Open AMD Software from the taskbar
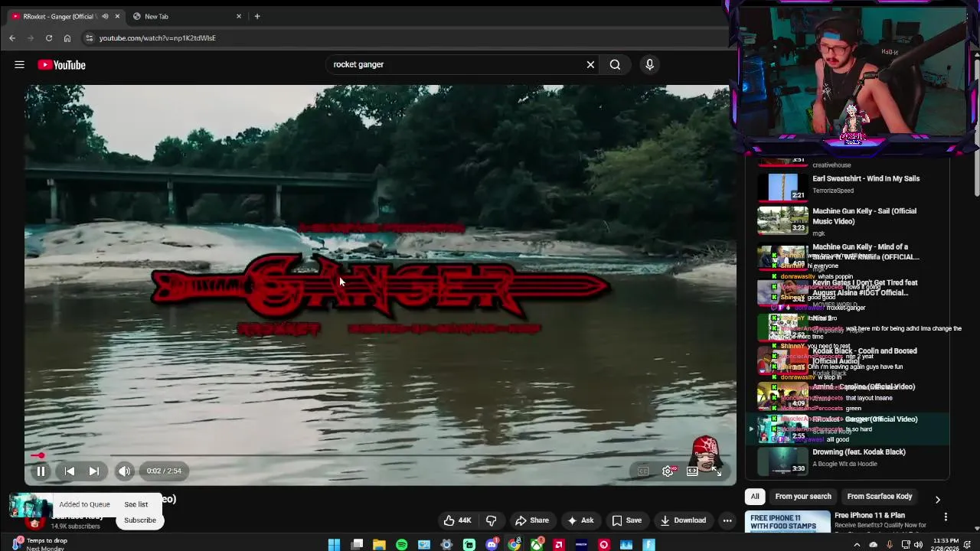Image resolution: width=980 pixels, height=551 pixels. [x=560, y=545]
